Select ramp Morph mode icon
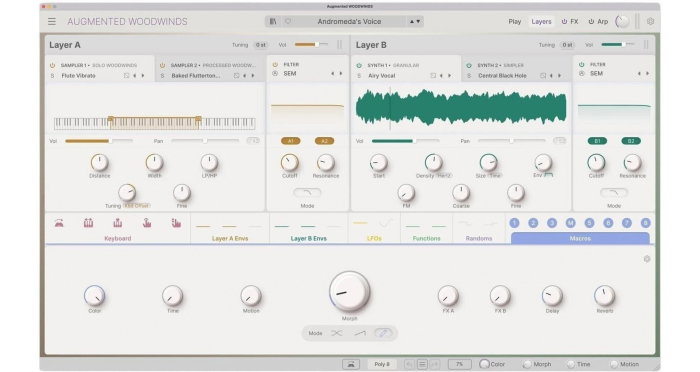The height and width of the screenshot is (372, 700). 360,333
